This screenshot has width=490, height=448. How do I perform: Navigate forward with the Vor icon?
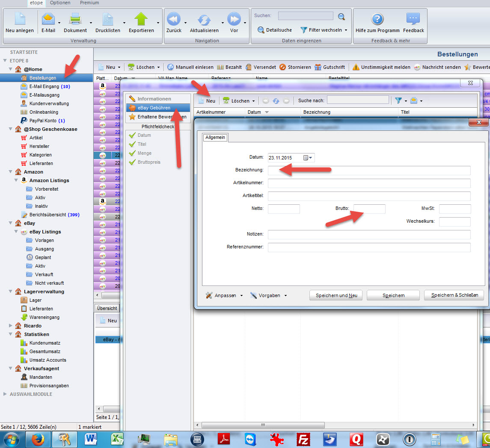(234, 19)
